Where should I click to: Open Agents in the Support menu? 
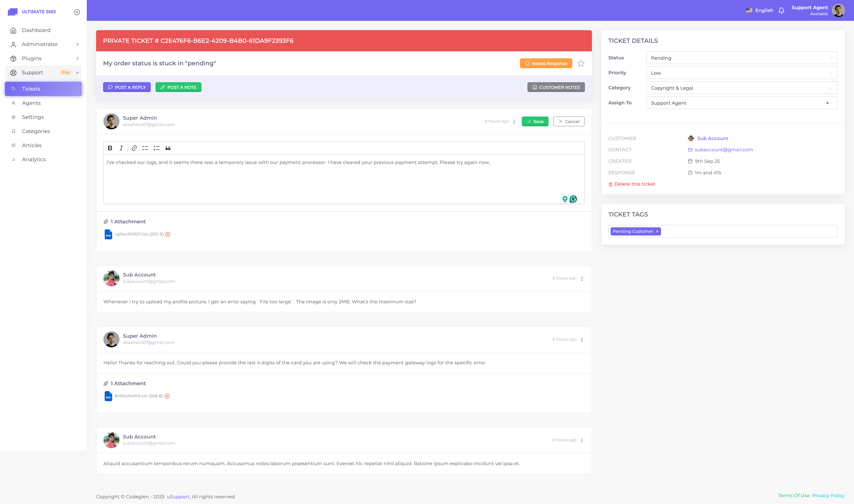(31, 103)
